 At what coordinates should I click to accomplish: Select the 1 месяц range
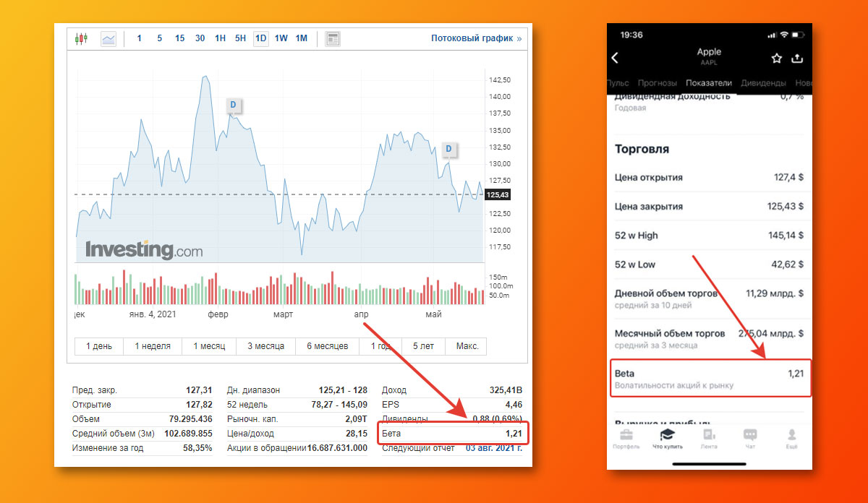pos(209,346)
